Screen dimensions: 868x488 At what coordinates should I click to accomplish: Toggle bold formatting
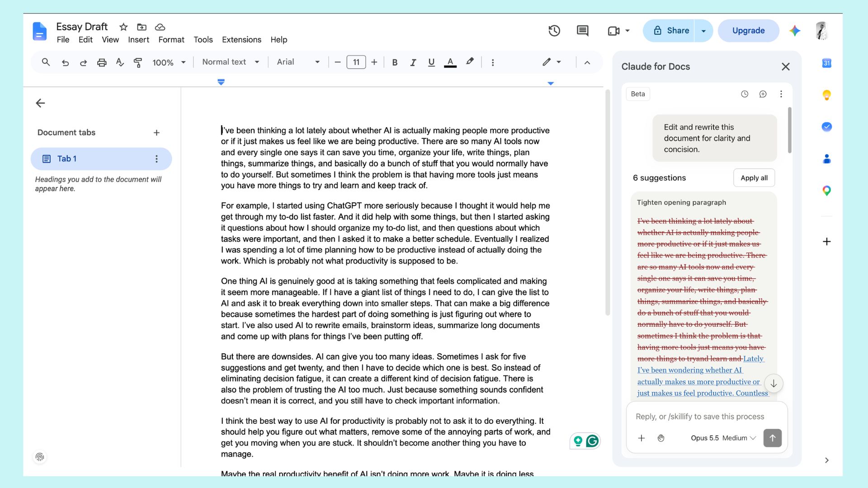point(395,62)
